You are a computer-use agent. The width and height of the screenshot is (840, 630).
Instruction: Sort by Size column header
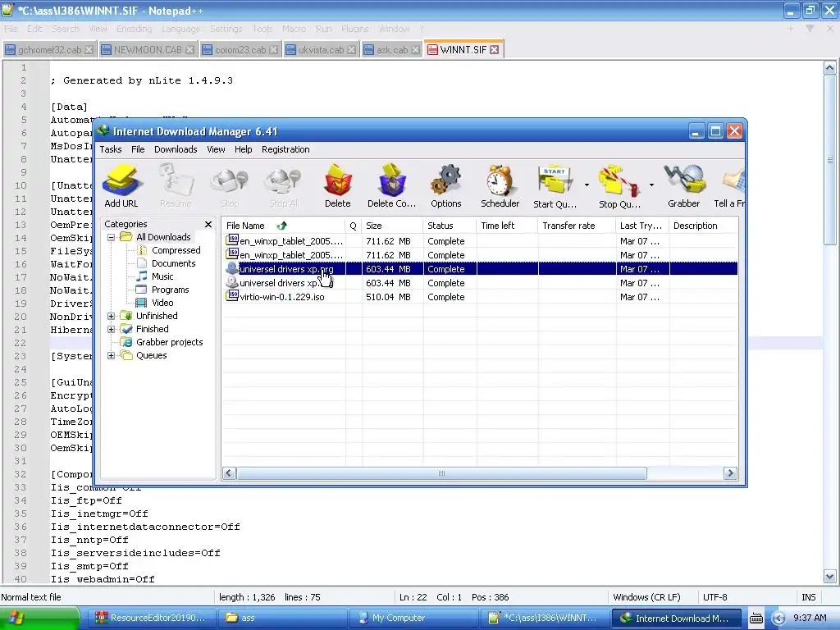(x=392, y=226)
